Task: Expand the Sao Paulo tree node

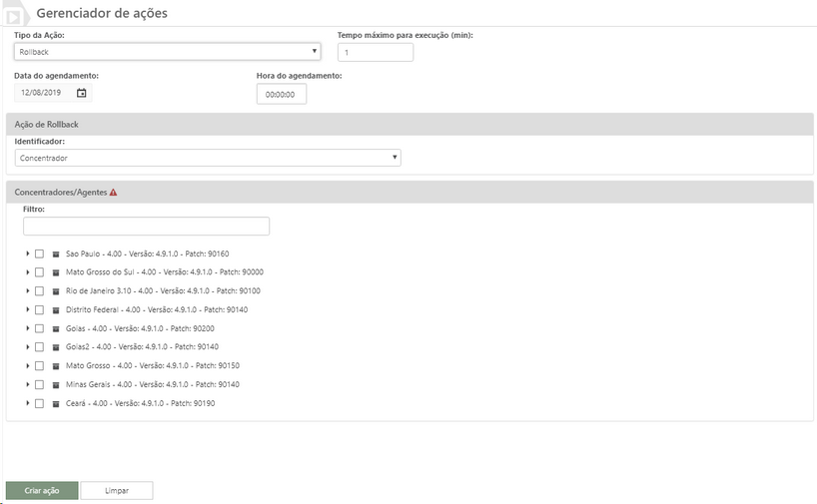Action: pos(27,253)
